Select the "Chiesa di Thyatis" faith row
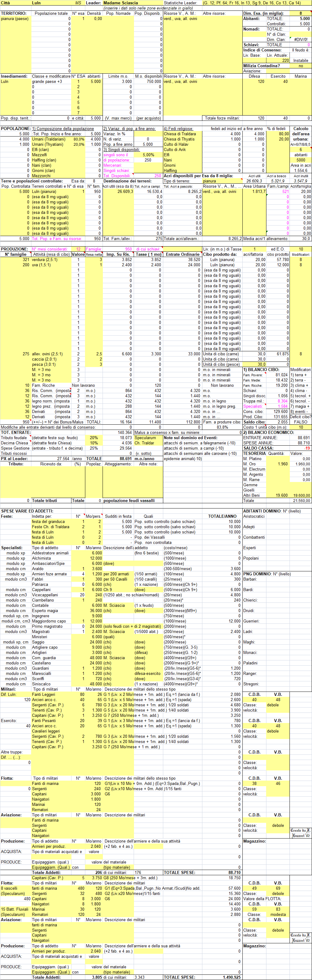 point(179,139)
